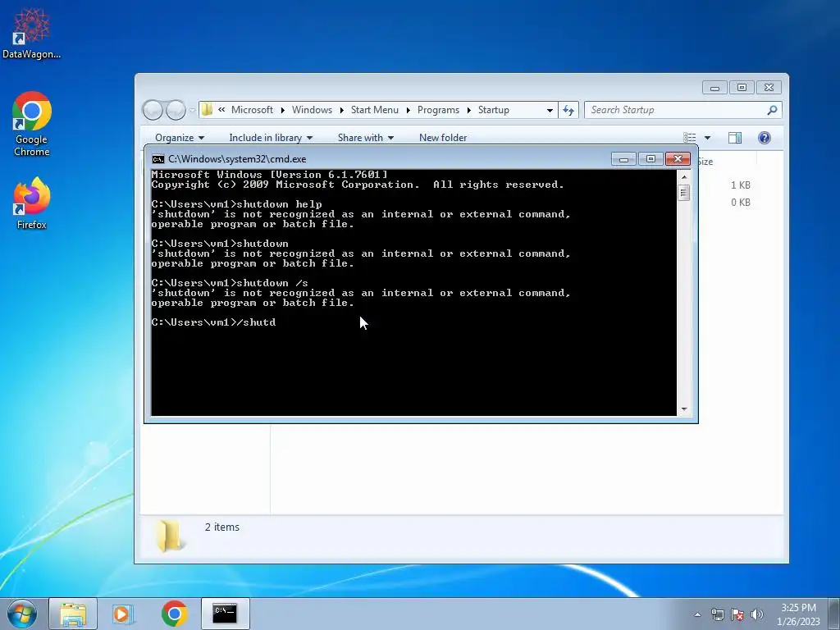Open the clock showing 3:25 PM
This screenshot has width=840, height=630.
pos(798,614)
